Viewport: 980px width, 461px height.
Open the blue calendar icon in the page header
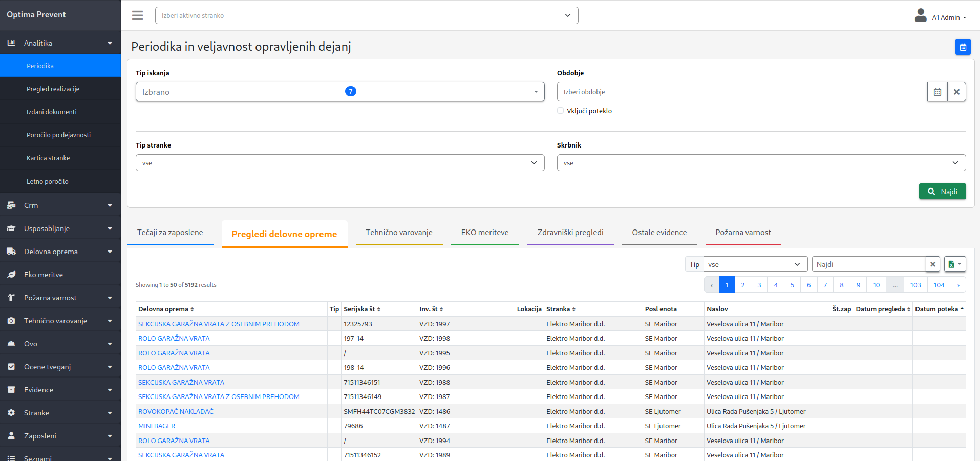[963, 47]
